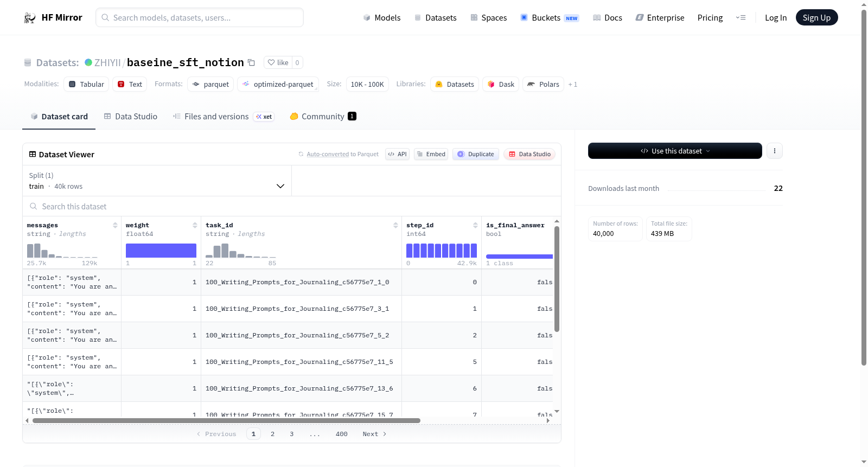Show the additional +1 libraries
Image resolution: width=868 pixels, height=467 pixels.
coord(573,85)
